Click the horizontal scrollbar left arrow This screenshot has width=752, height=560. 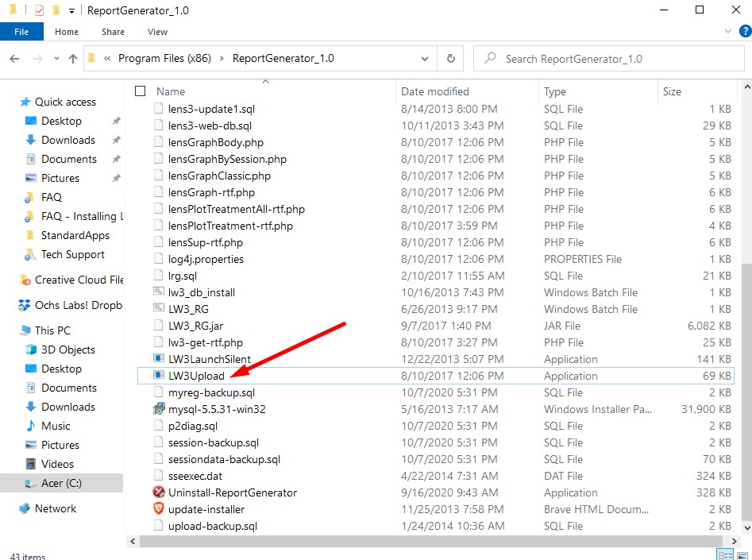pyautogui.click(x=133, y=541)
